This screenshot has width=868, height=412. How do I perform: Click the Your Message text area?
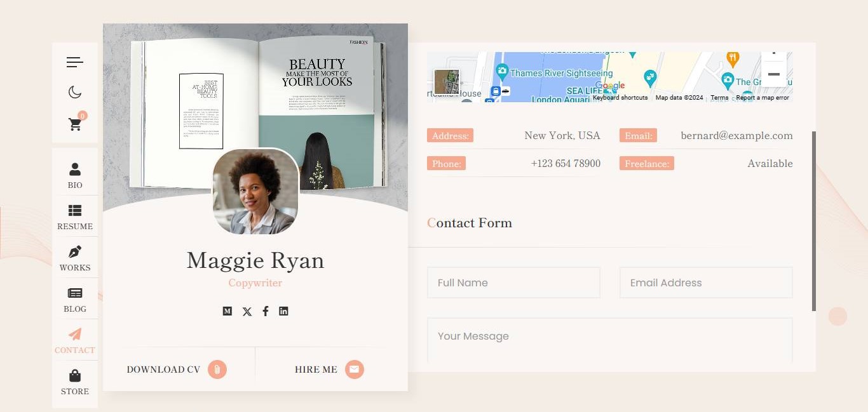click(609, 340)
